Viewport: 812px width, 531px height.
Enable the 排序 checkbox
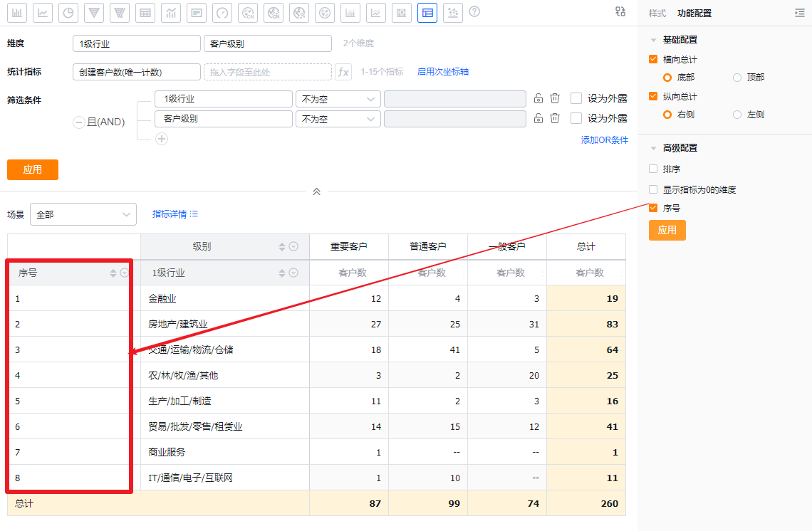pyautogui.click(x=653, y=169)
